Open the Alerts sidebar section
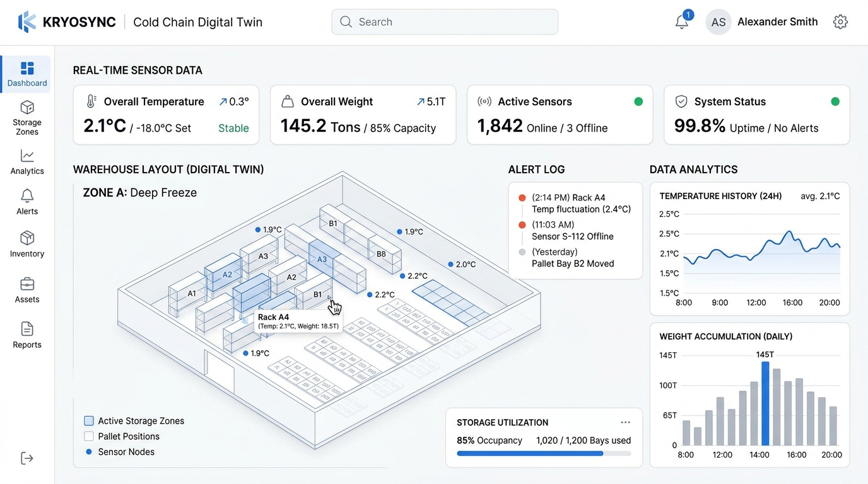Viewport: 868px width, 484px height. (x=27, y=202)
